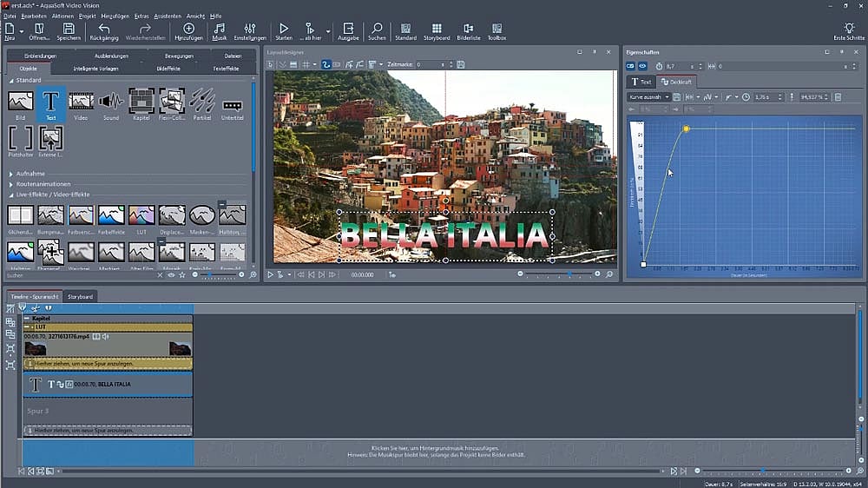Select the Partikel object icon

pyautogui.click(x=201, y=102)
